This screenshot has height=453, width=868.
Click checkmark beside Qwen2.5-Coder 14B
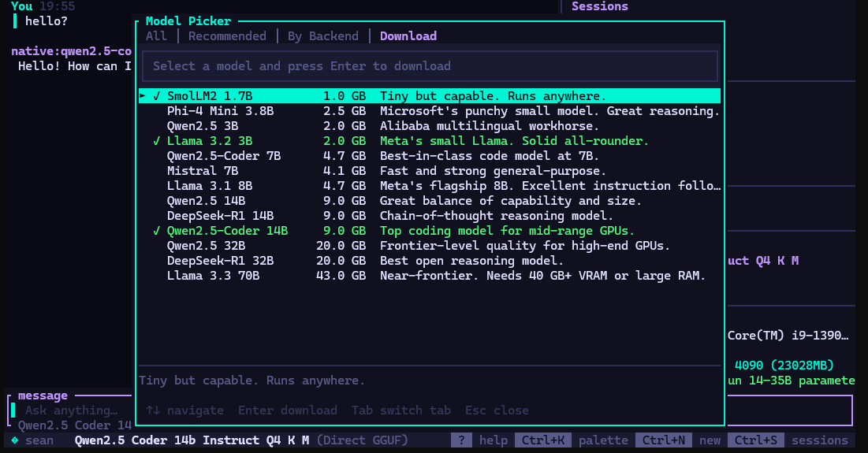click(157, 230)
